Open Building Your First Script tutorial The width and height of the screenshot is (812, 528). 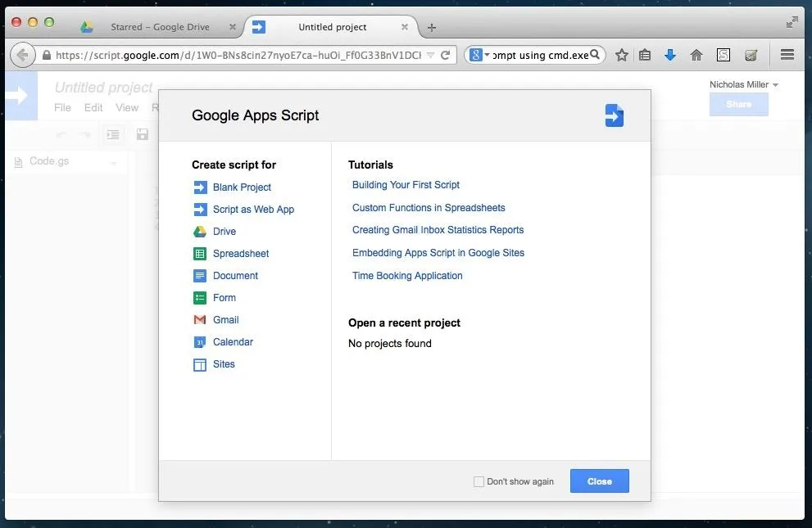click(406, 185)
